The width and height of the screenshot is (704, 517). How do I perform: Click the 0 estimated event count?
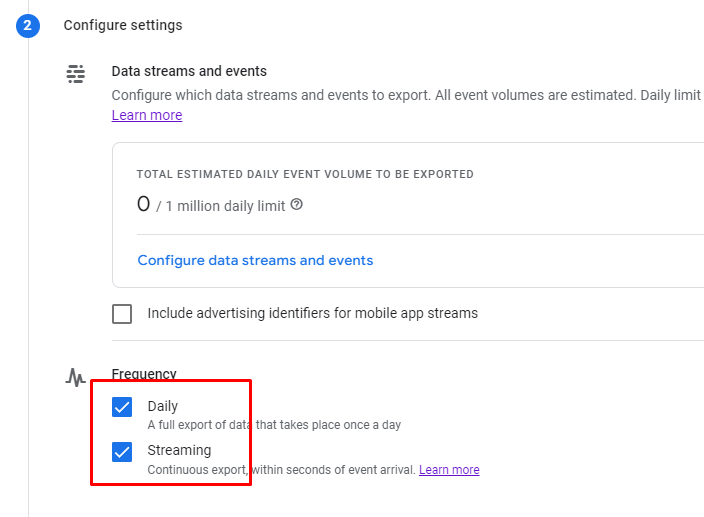tap(143, 204)
